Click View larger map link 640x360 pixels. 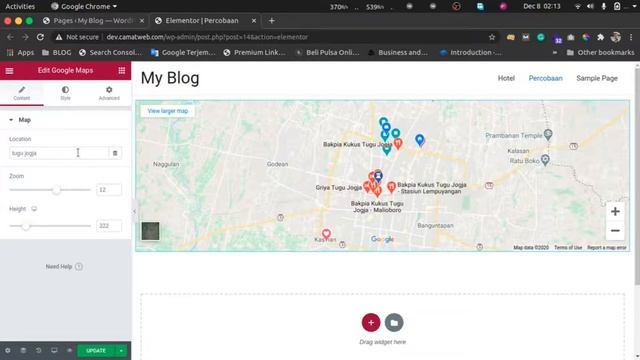[168, 111]
